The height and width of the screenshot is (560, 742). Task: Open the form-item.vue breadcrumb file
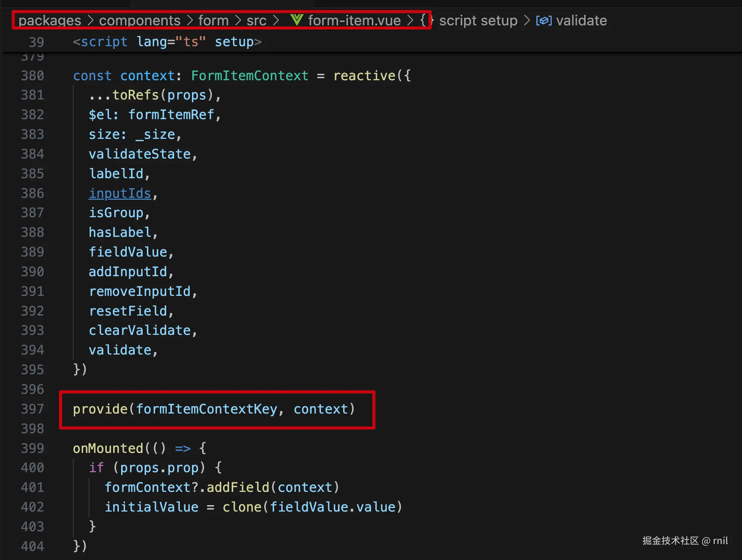[x=354, y=20]
